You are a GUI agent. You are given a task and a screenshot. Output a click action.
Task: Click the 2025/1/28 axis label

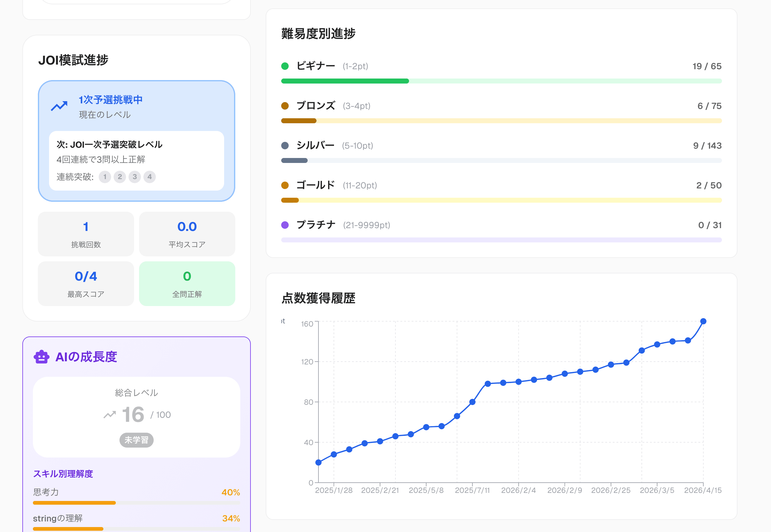334,490
